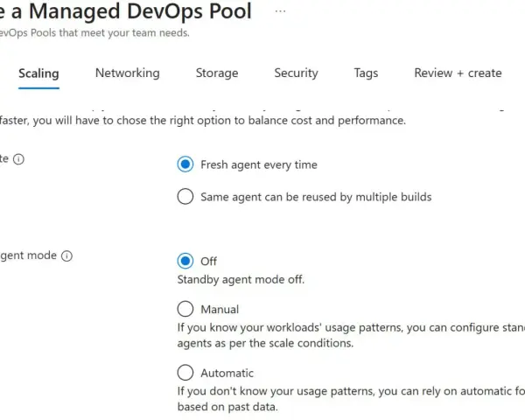This screenshot has width=525, height=420.
Task: Switch to the Scaling tab
Action: (38, 73)
